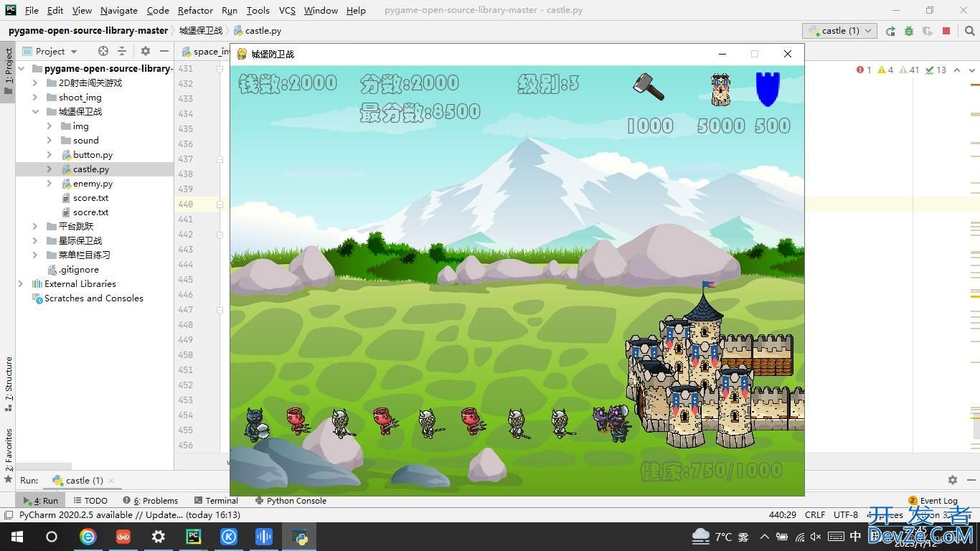Open Windows Start menu
Viewport: 980px width, 551px height.
(x=17, y=537)
